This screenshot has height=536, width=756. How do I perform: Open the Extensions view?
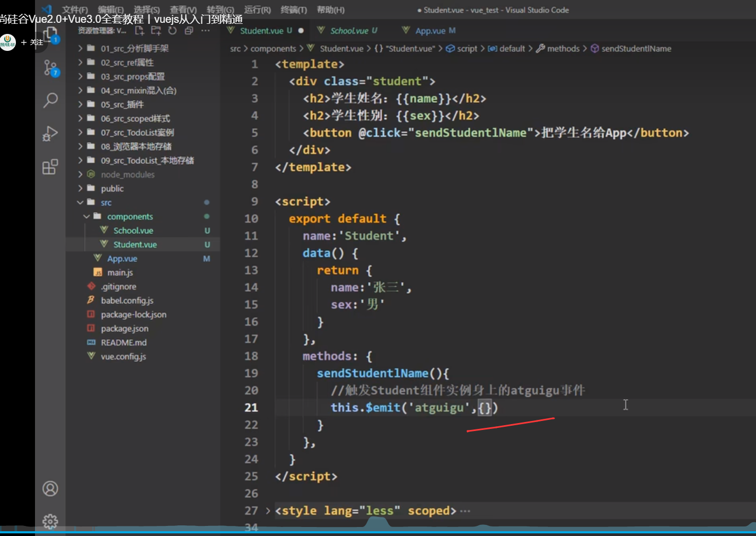[50, 167]
